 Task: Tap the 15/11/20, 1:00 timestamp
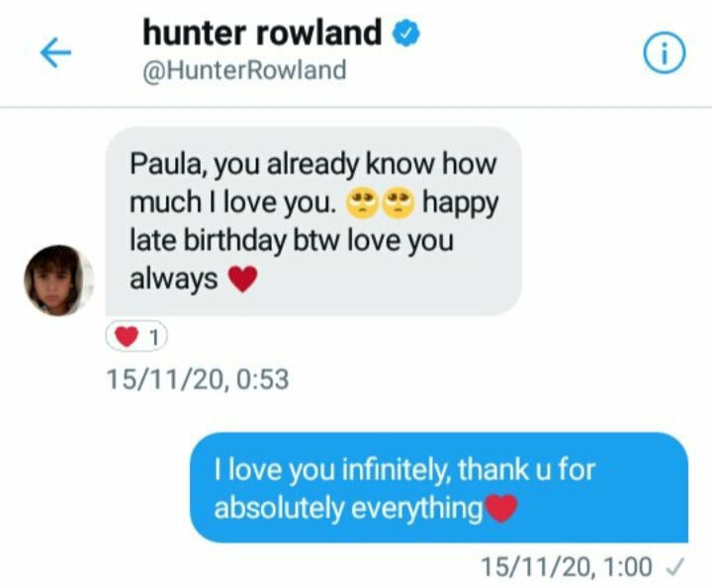(x=567, y=566)
